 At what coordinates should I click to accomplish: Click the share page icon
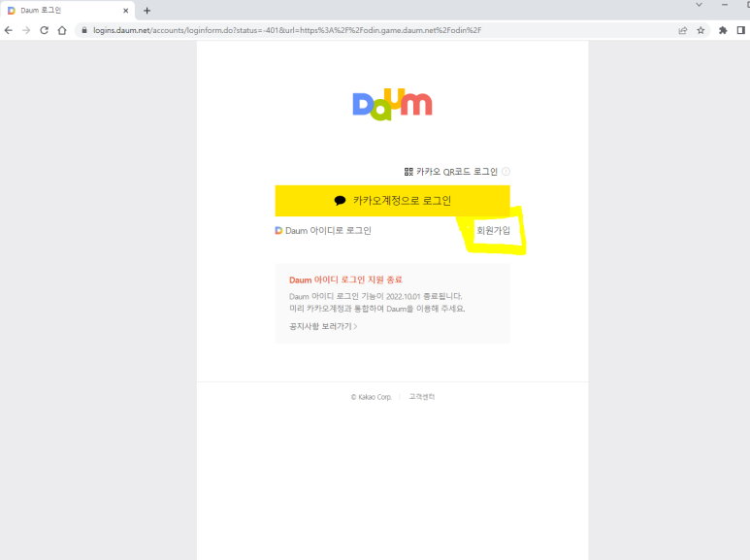(682, 30)
